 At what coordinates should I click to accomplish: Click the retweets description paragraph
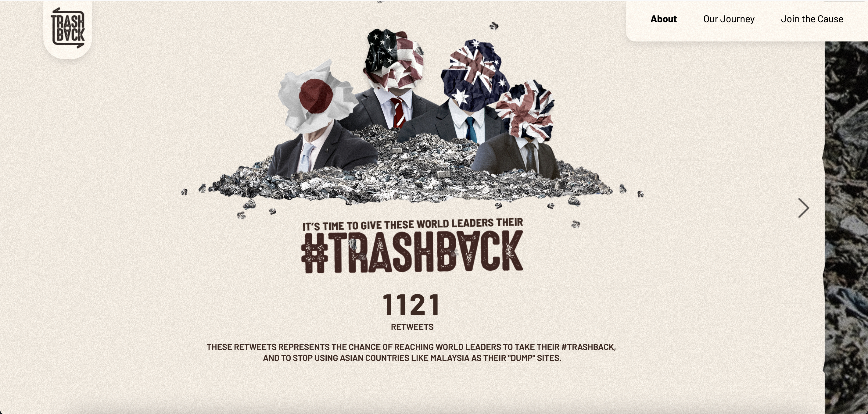point(411,352)
